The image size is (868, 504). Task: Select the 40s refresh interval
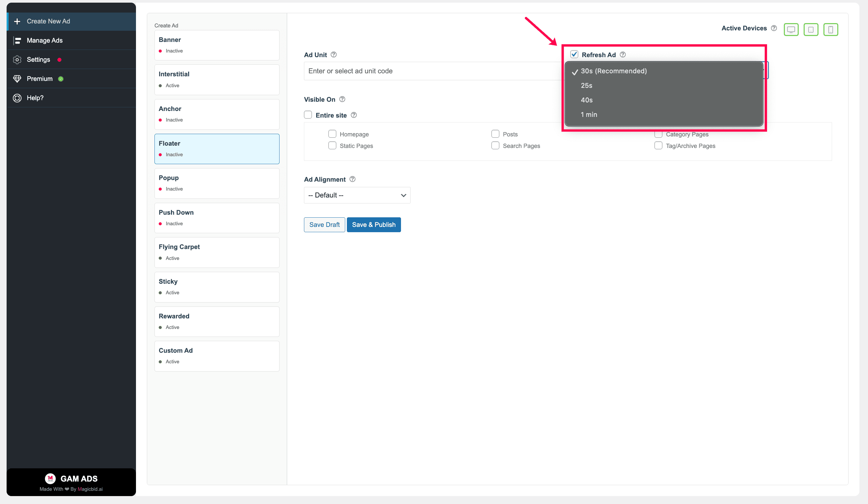(663, 100)
